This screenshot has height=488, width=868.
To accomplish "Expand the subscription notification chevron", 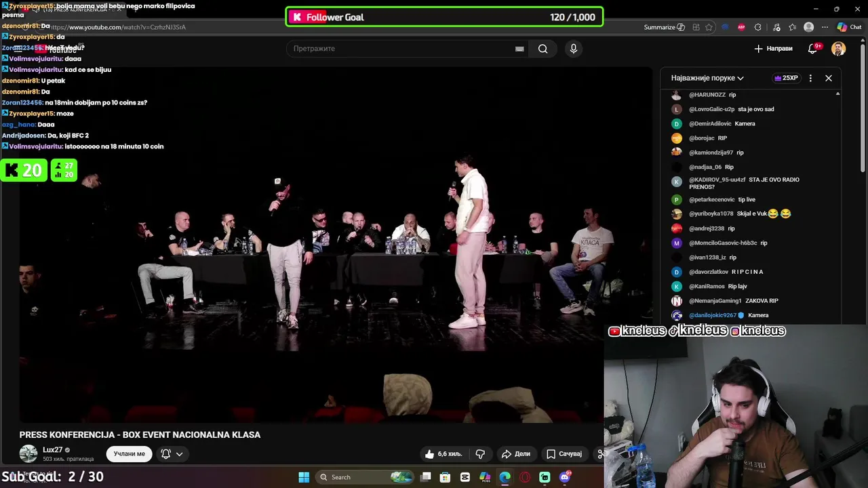I will click(179, 454).
